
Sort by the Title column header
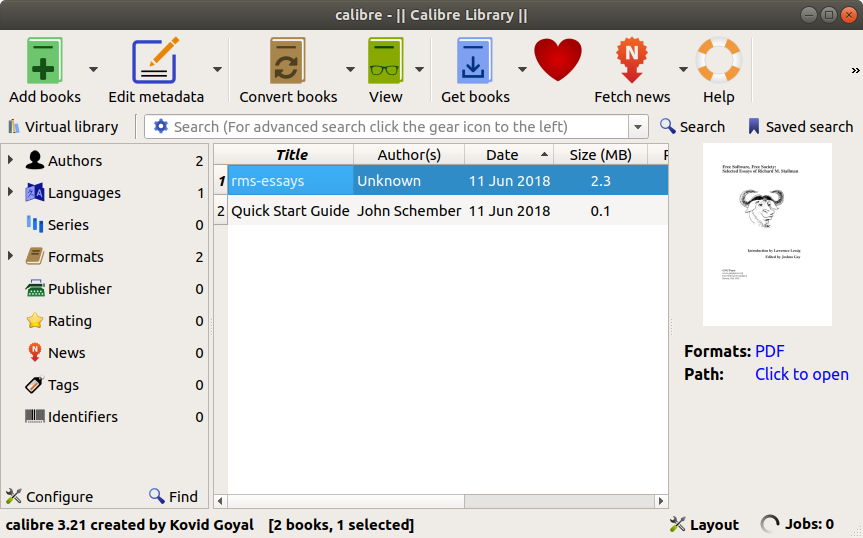291,155
